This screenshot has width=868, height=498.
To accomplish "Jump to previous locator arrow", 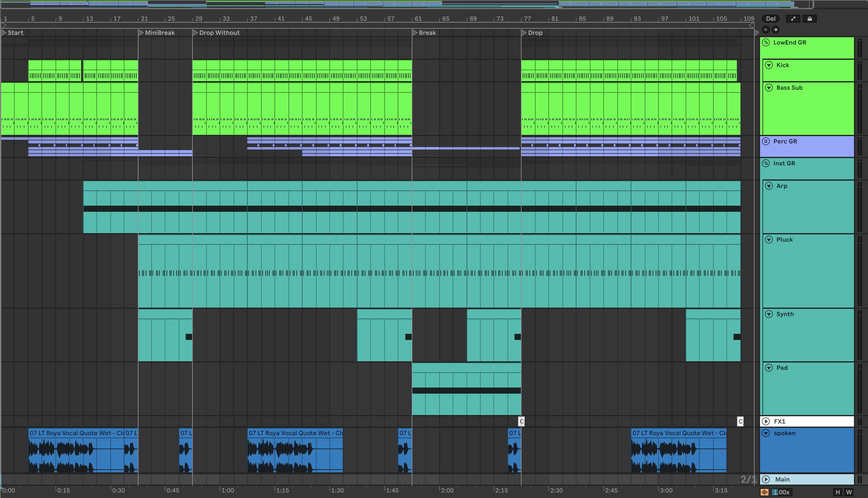I will [x=766, y=30].
